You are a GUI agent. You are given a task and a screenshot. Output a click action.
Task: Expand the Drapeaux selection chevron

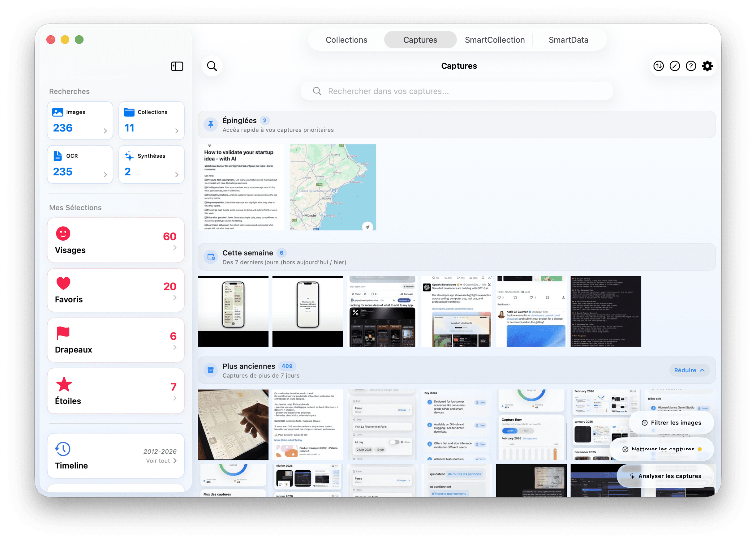[175, 348]
